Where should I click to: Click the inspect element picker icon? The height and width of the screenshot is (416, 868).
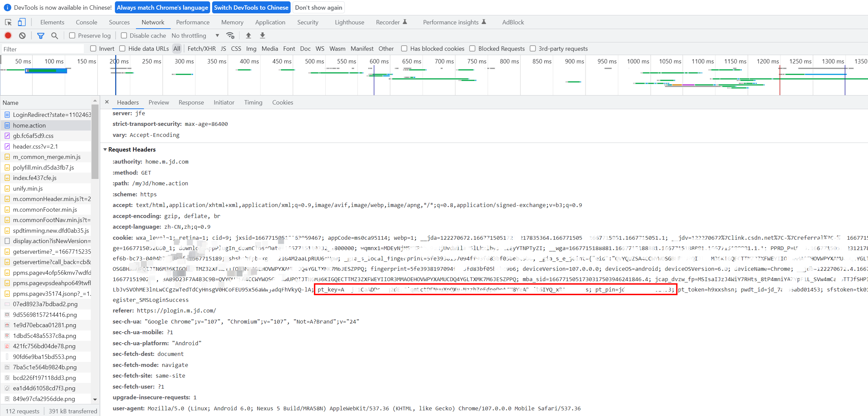coord(8,22)
